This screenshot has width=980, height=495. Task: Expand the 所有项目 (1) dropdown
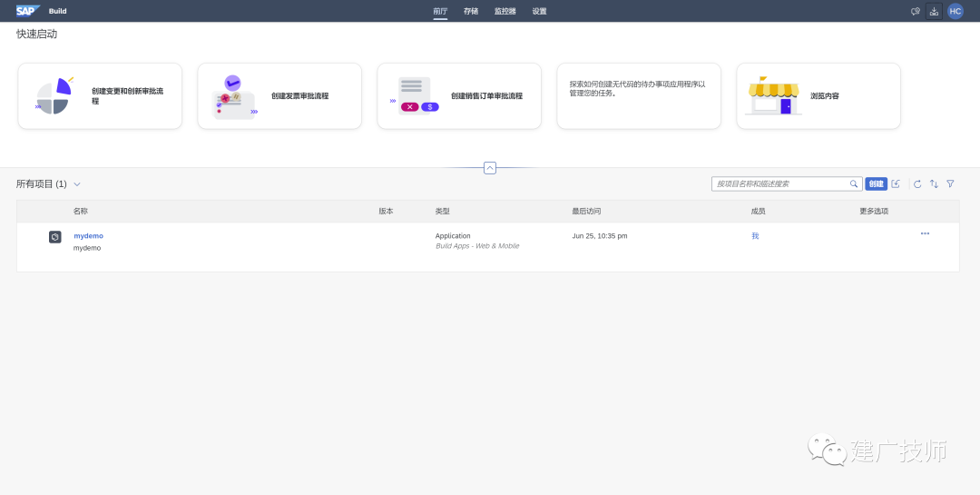click(x=77, y=184)
